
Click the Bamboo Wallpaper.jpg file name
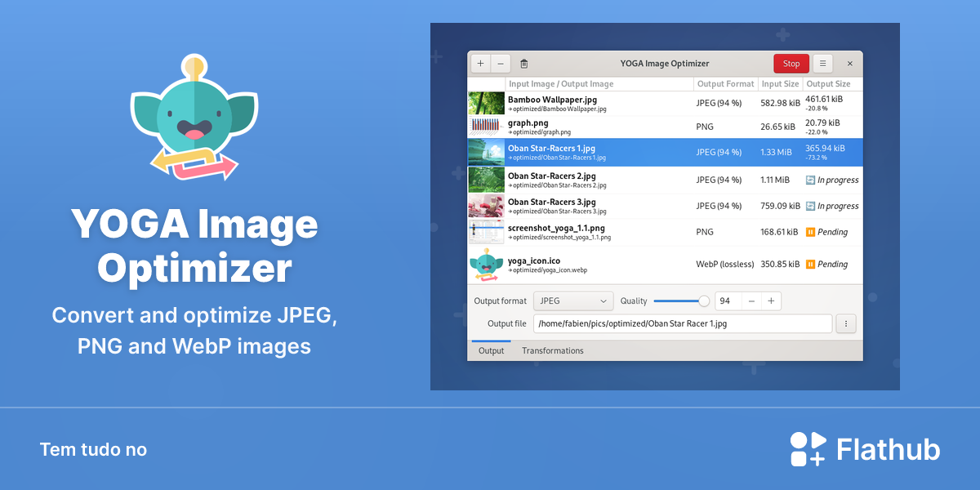pos(552,100)
